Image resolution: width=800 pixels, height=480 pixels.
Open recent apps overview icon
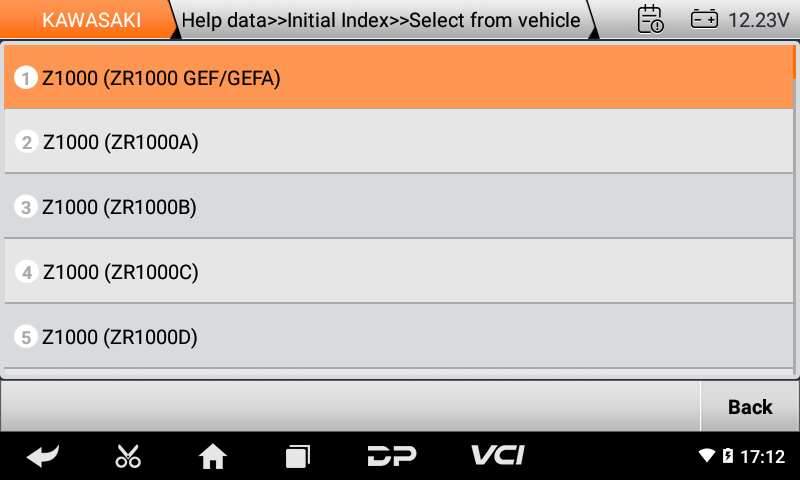coord(297,456)
